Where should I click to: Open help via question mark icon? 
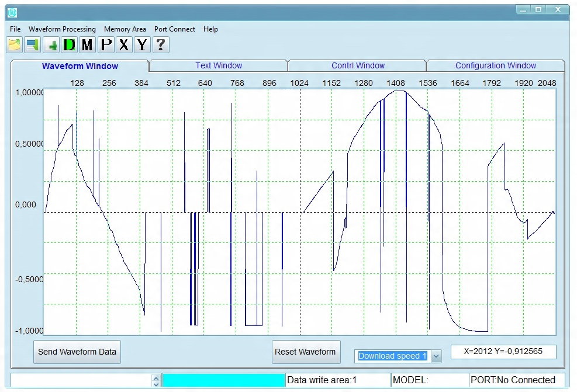click(x=160, y=44)
